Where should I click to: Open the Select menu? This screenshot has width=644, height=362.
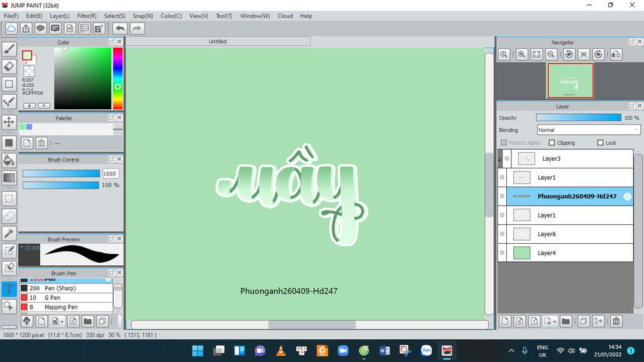pyautogui.click(x=114, y=16)
